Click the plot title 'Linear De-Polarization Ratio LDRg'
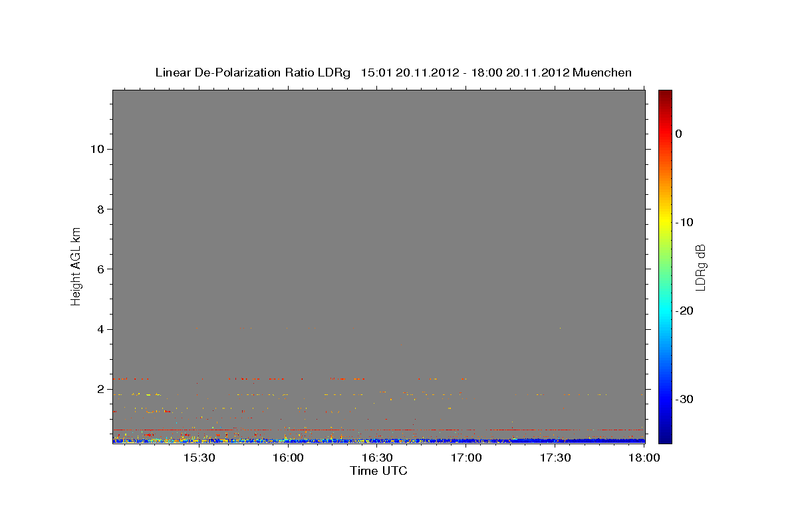The width and height of the screenshot is (798, 532). (253, 72)
